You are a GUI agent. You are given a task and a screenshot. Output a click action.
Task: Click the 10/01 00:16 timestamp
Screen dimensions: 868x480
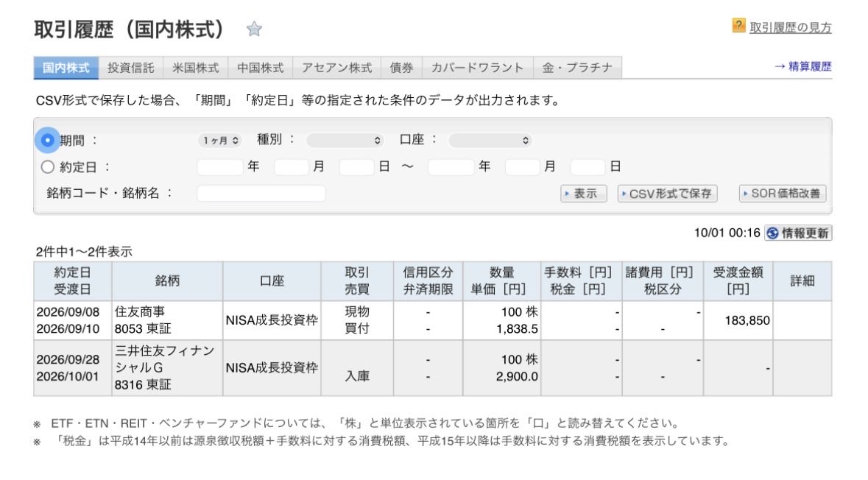[727, 233]
